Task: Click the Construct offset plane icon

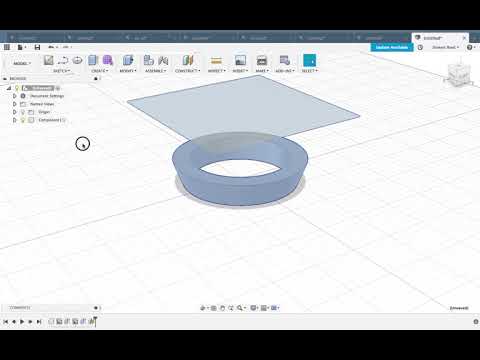Action: [x=188, y=60]
